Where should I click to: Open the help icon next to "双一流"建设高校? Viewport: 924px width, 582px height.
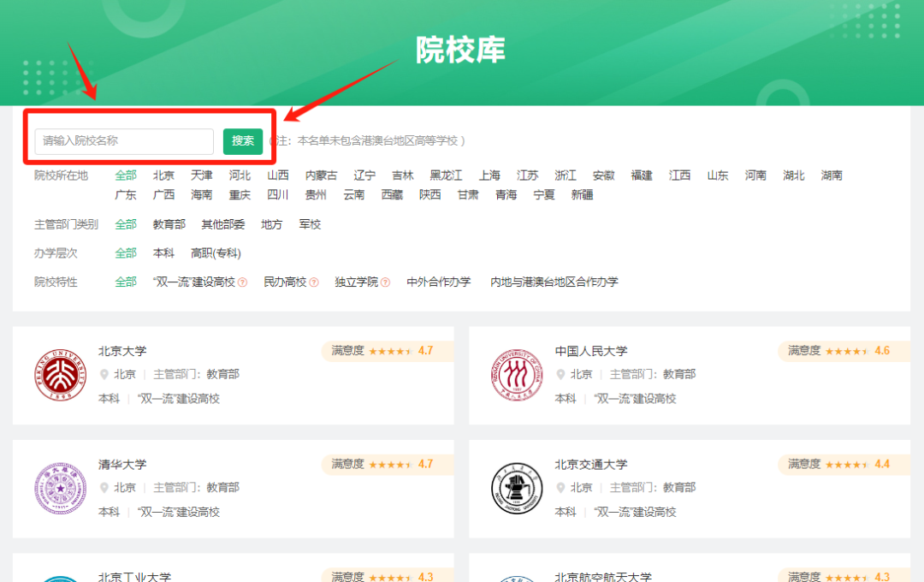(x=242, y=282)
